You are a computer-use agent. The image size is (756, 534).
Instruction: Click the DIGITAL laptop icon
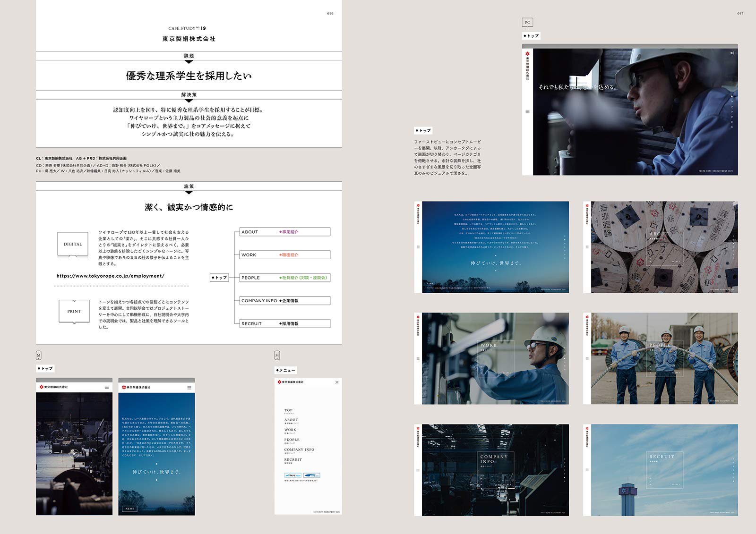(73, 245)
